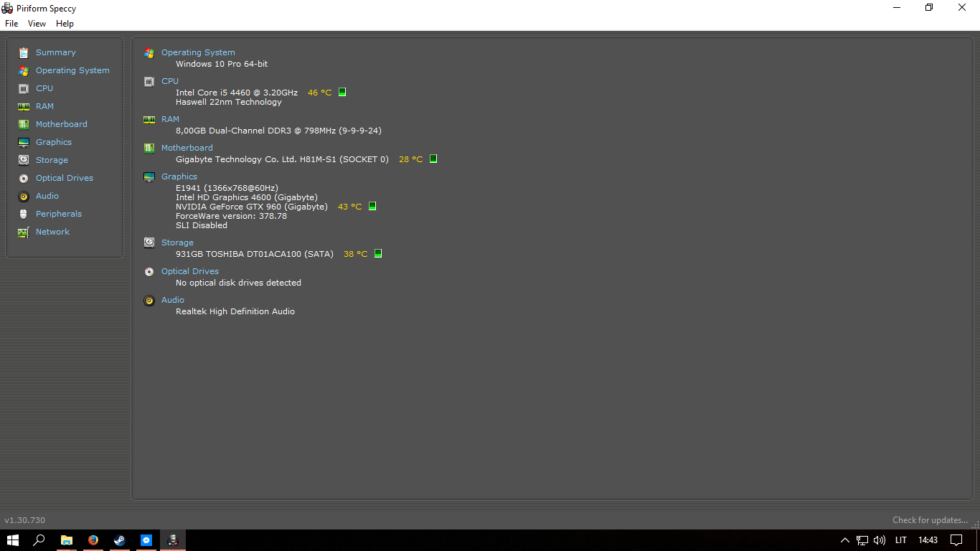980x551 pixels.
Task: Click the RAM heading link in main panel
Action: pos(170,119)
